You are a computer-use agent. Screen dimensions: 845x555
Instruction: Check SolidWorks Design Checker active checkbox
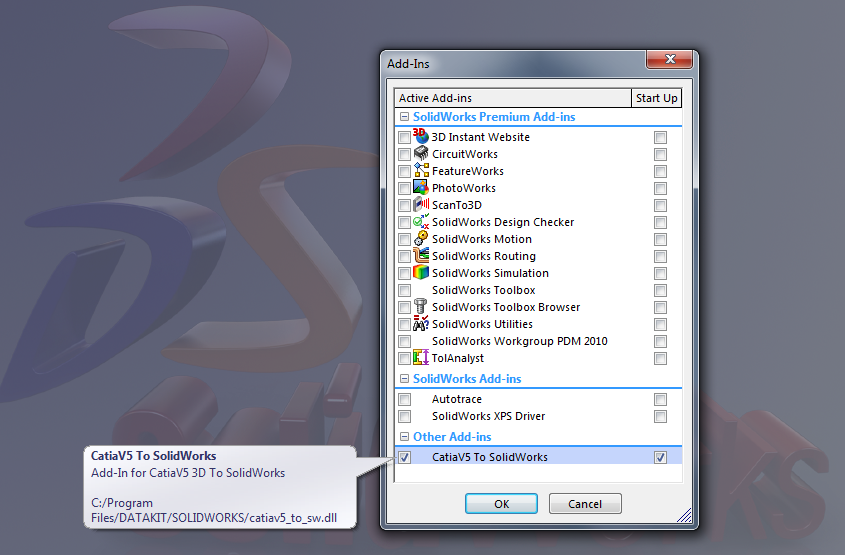tap(404, 223)
